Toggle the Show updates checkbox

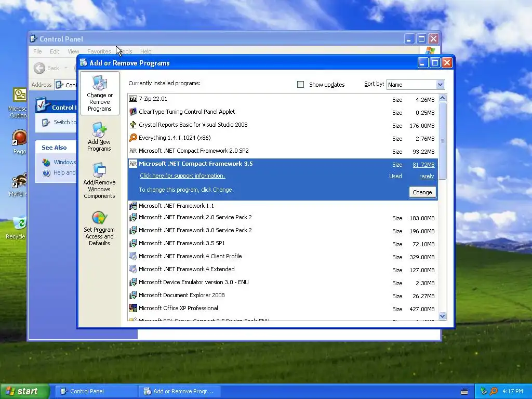(300, 85)
